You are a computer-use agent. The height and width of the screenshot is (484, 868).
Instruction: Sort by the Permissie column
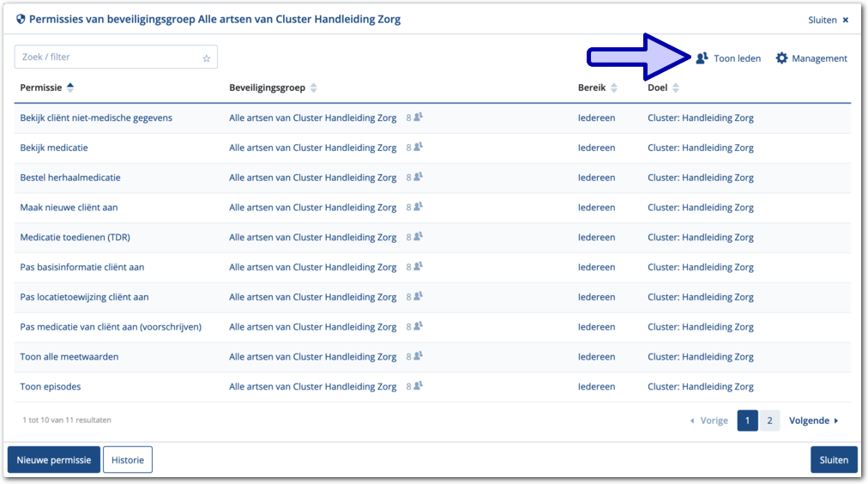click(x=70, y=88)
